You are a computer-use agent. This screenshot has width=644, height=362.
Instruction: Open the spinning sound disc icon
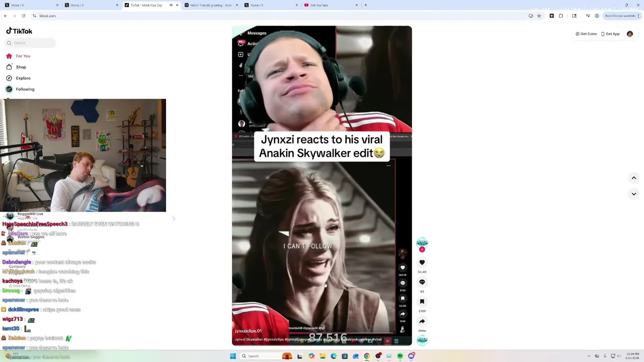[422, 340]
